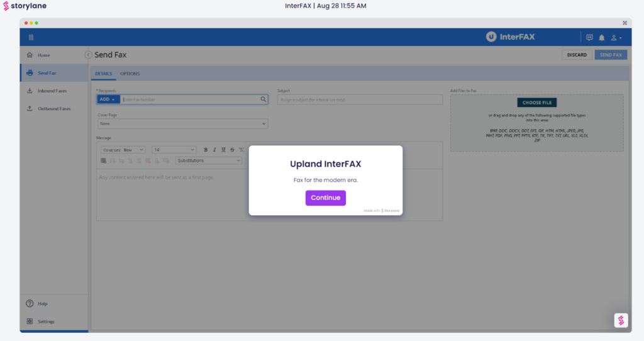Image resolution: width=644 pixels, height=341 pixels.
Task: Toggle the hamburger menu icon in header
Action: 31,38
